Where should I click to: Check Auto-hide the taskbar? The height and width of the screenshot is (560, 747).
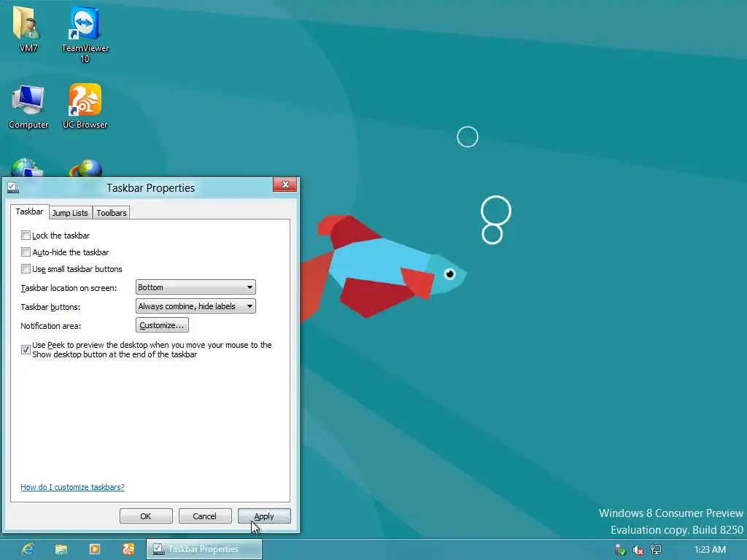pos(26,252)
